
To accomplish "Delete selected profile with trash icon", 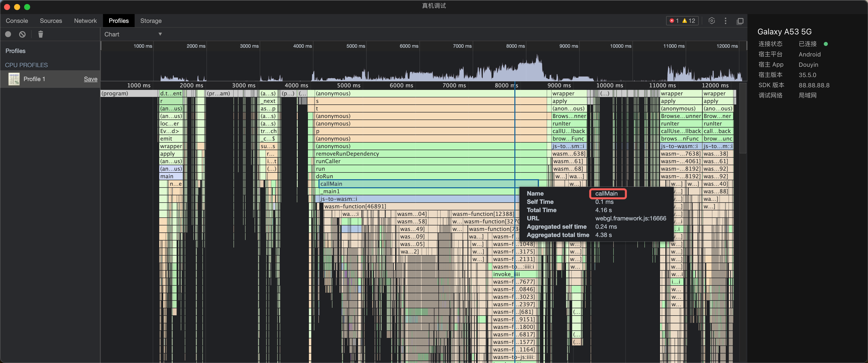I will (40, 34).
